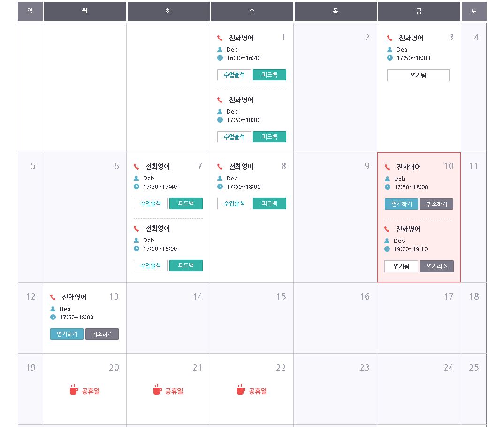Open 피드백 for the 16:30~16:40 class on the 1st
Image resolution: width=504 pixels, height=427 pixels.
pyautogui.click(x=269, y=75)
